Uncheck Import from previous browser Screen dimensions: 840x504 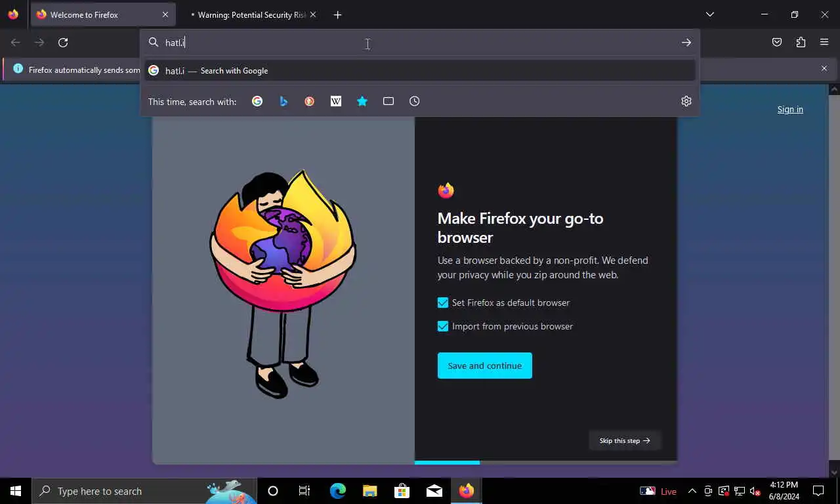[443, 326]
